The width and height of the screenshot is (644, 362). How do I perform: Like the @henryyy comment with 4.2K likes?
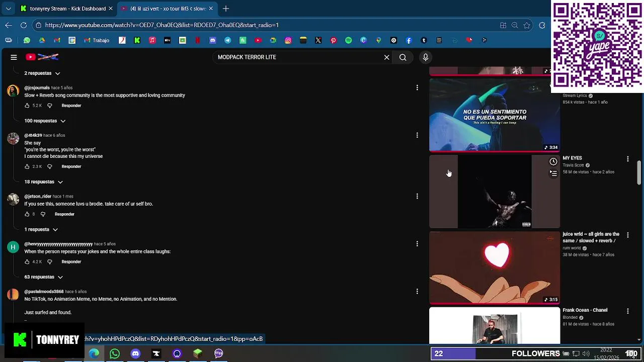click(27, 262)
